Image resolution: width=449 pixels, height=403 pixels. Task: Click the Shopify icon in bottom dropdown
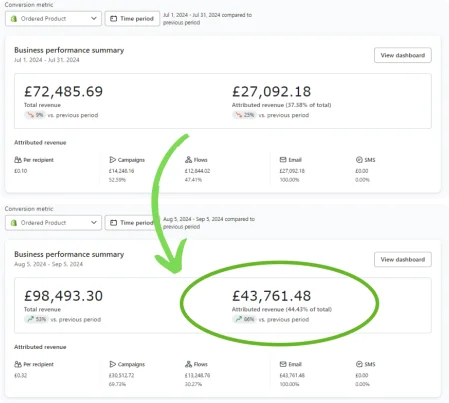click(14, 223)
